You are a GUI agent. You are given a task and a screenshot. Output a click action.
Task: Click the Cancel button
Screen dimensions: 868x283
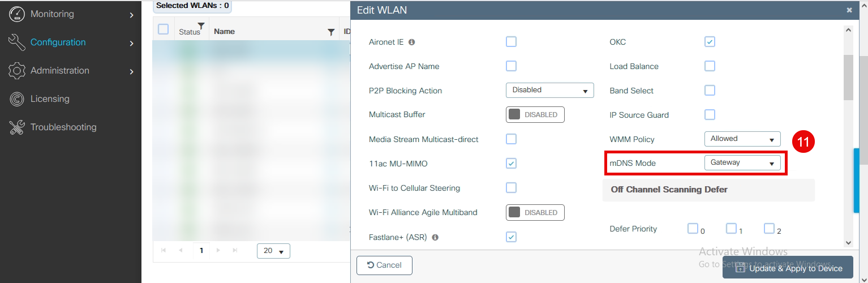point(384,265)
